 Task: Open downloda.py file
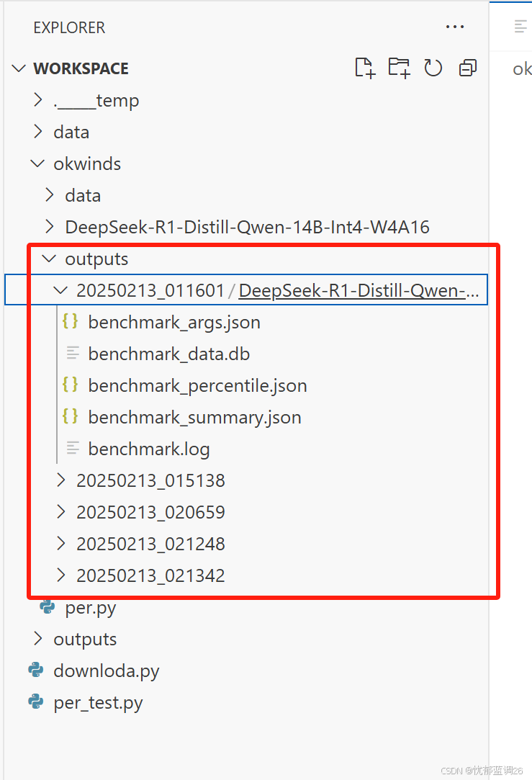coord(107,671)
